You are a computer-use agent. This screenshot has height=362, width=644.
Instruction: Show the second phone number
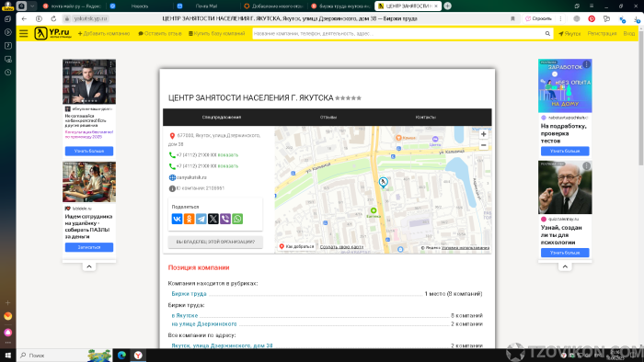tap(228, 166)
